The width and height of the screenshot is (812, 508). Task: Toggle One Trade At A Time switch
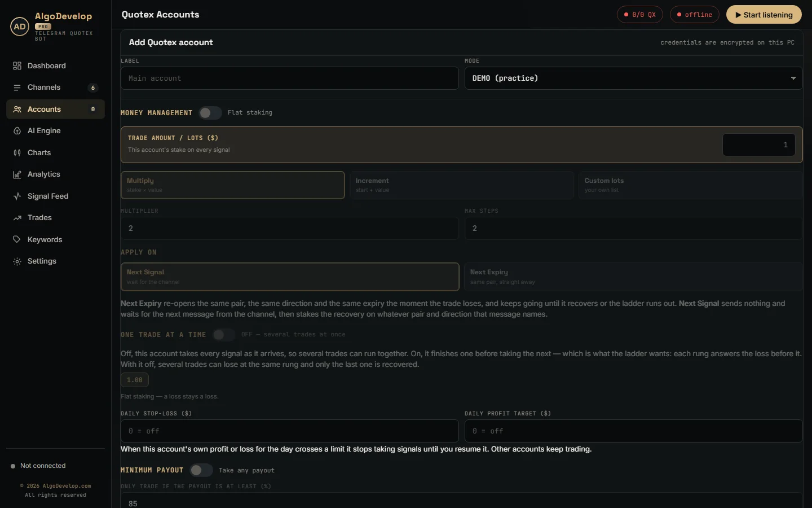[224, 335]
